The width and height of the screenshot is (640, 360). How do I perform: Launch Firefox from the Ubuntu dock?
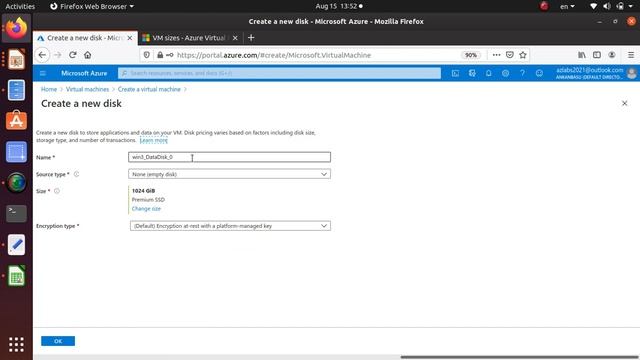[16, 28]
